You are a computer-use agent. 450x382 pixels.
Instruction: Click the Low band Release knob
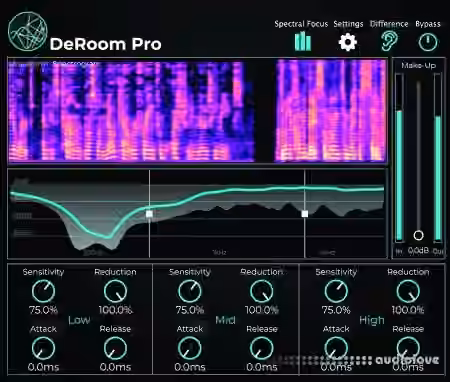115,348
